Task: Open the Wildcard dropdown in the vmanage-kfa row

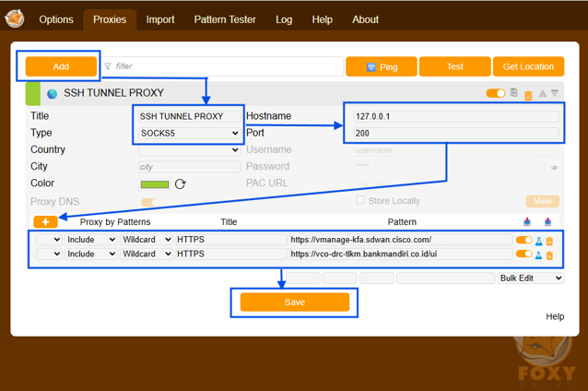Action: click(x=147, y=240)
